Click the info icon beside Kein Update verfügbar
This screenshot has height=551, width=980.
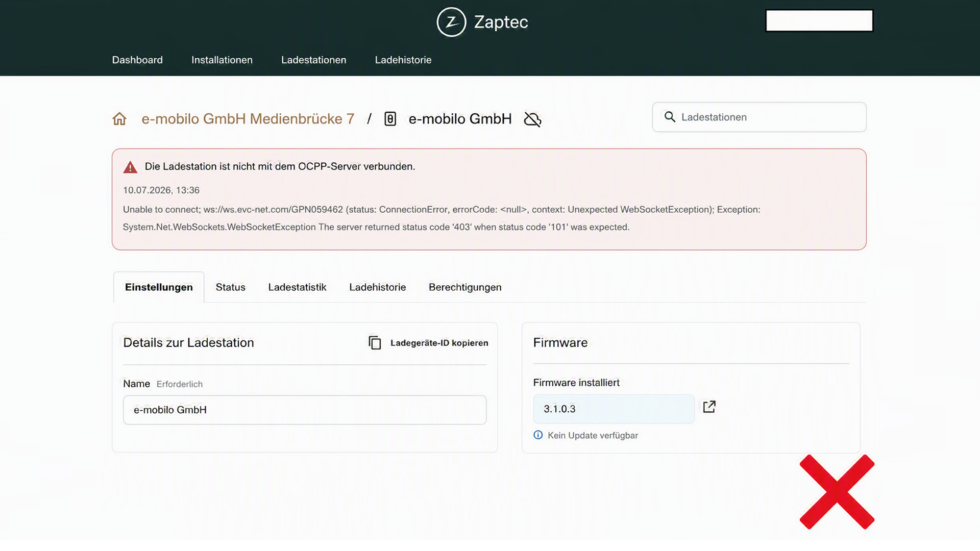click(538, 435)
